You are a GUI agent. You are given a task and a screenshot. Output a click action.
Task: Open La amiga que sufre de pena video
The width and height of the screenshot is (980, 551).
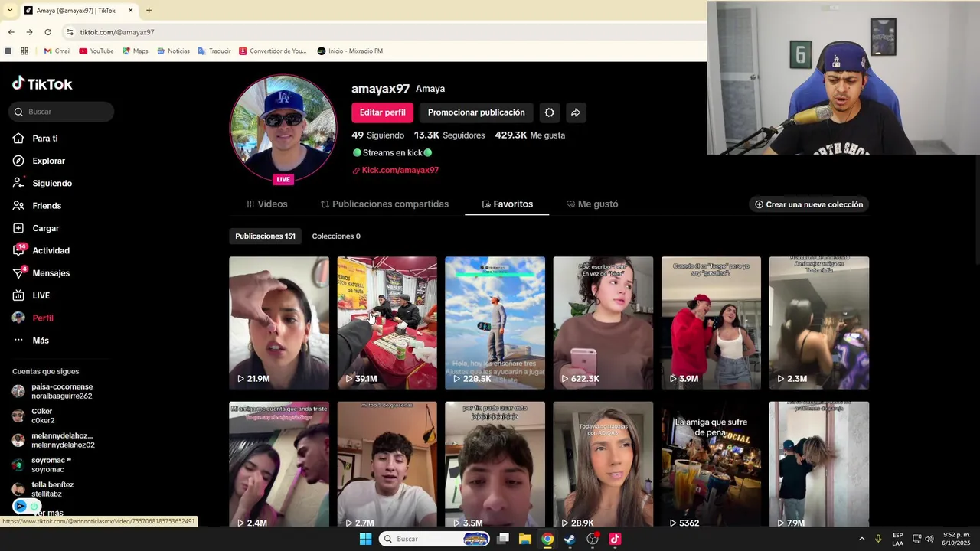pos(710,464)
